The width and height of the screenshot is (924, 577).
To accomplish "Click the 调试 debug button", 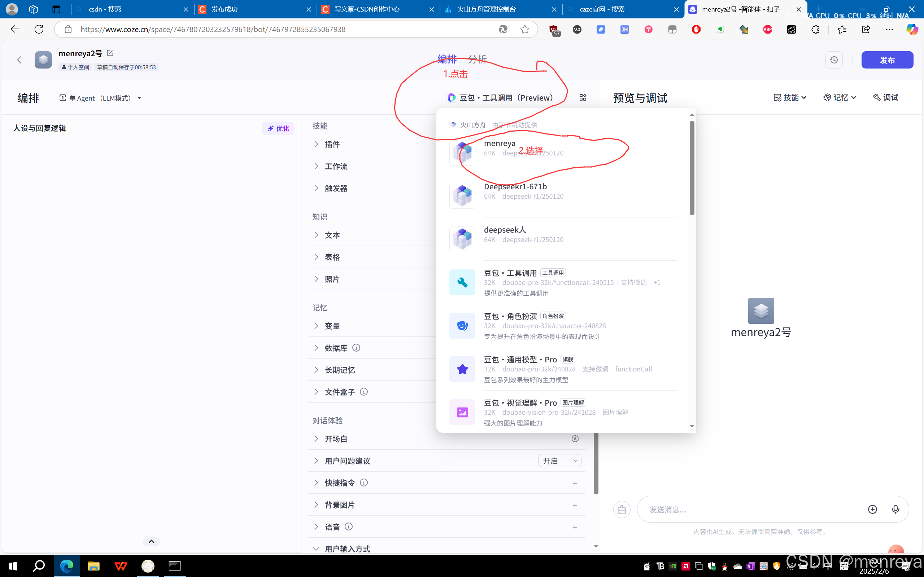I will coord(886,98).
